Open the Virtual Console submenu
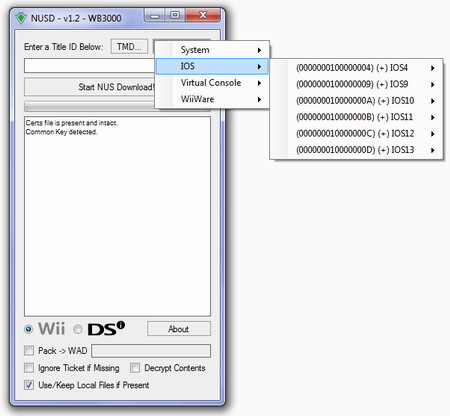Viewport: 450px width, 416px height. [x=212, y=83]
